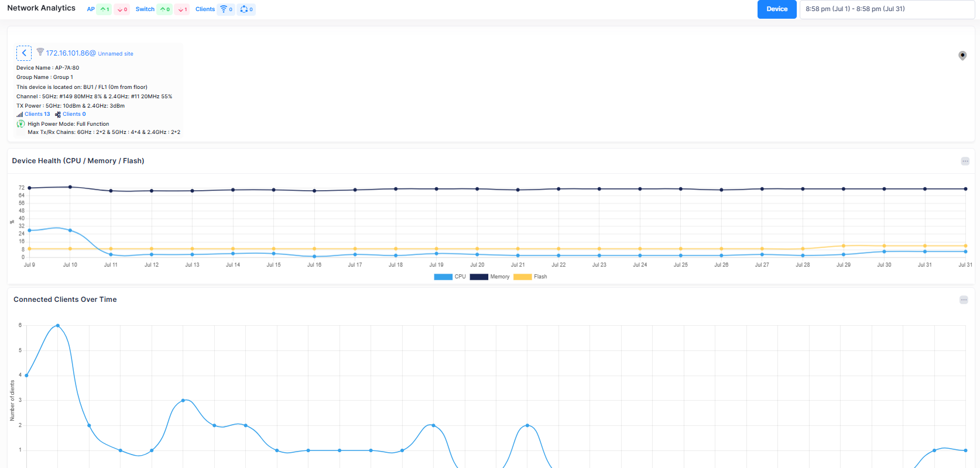Toggle Memory series in chart legend
980x468 pixels.
pyautogui.click(x=489, y=277)
